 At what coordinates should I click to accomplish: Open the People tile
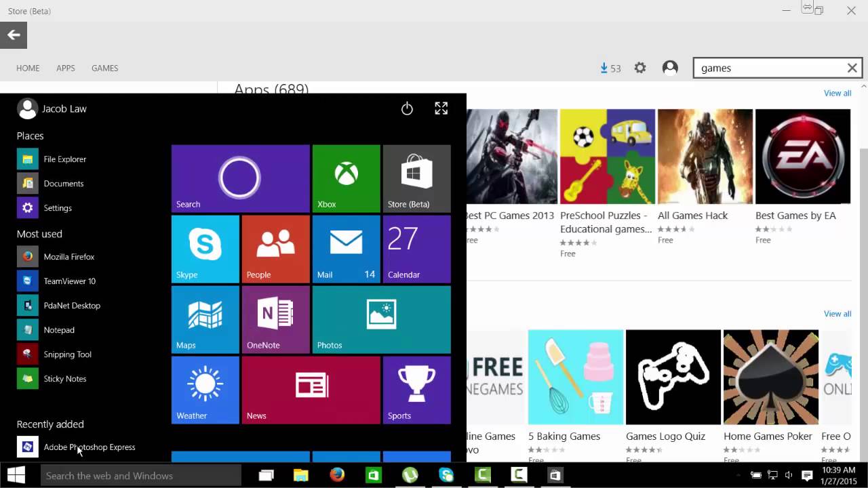pyautogui.click(x=276, y=249)
